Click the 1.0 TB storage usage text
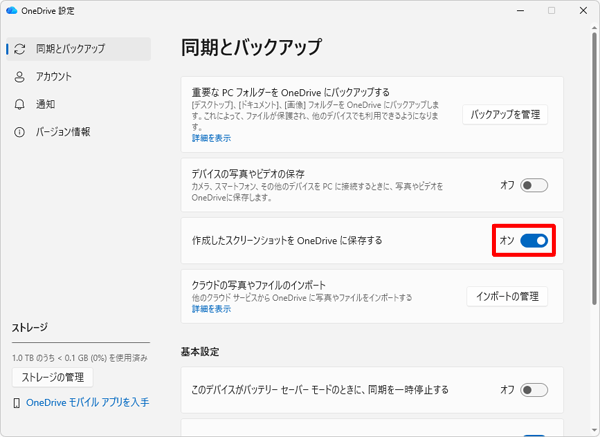This screenshot has width=600, height=437. 80,358
